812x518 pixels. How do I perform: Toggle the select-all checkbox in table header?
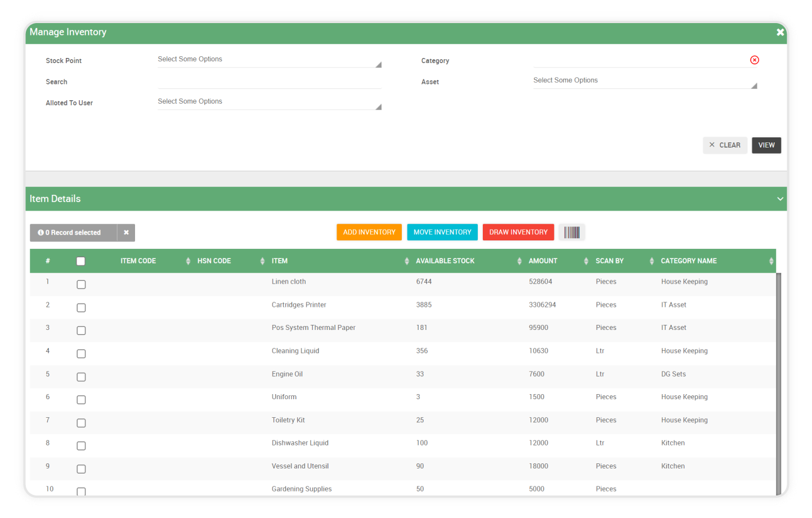[x=80, y=261]
